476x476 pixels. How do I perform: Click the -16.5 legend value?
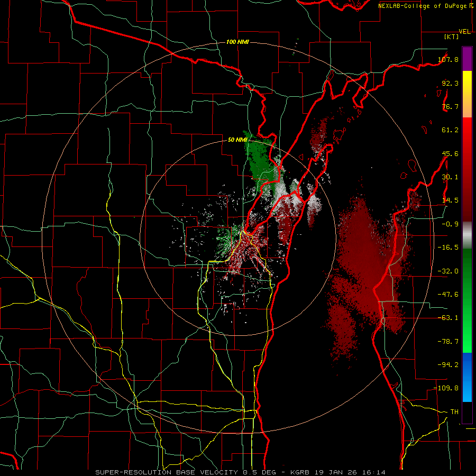pos(448,248)
